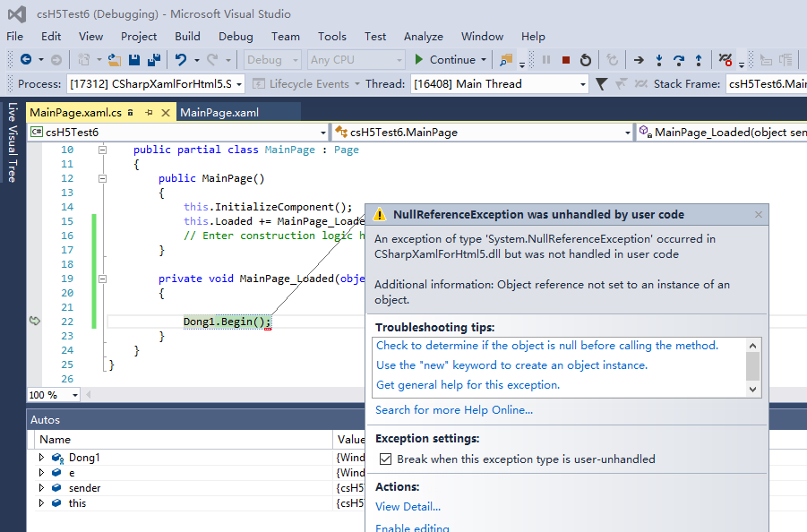This screenshot has width=807, height=532.
Task: Expand the Dong1 row in Autos
Action: (42, 457)
